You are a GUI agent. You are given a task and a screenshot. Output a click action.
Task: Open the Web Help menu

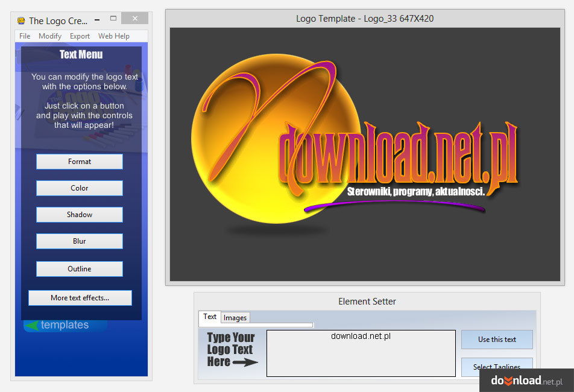coord(114,36)
